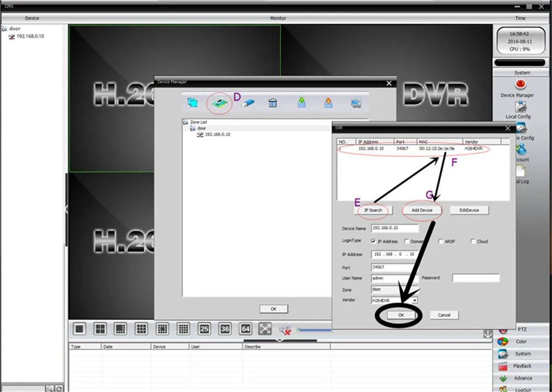
Task: Switch to single-view layout
Action: pos(79,329)
